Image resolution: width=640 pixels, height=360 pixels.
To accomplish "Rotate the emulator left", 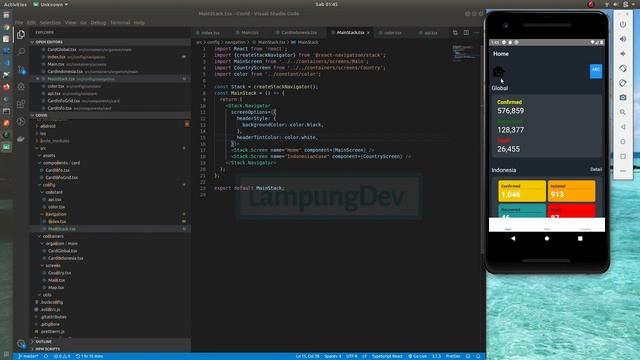I will (623, 68).
